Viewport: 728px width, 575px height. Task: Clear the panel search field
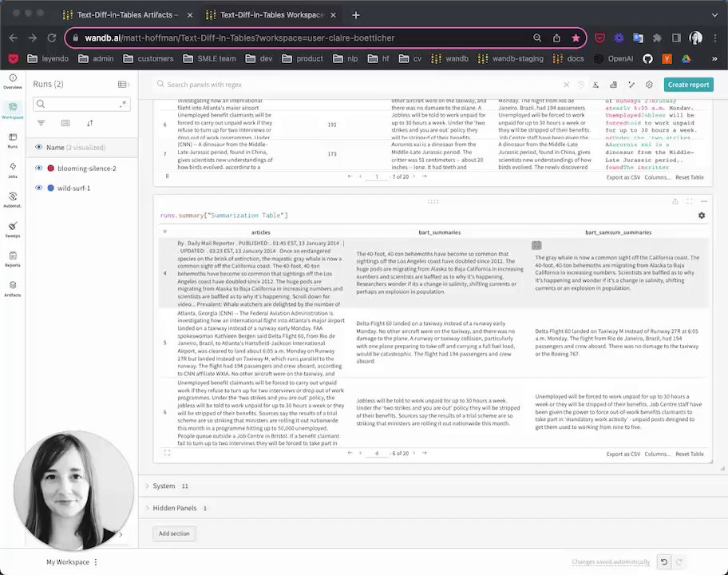click(x=567, y=85)
